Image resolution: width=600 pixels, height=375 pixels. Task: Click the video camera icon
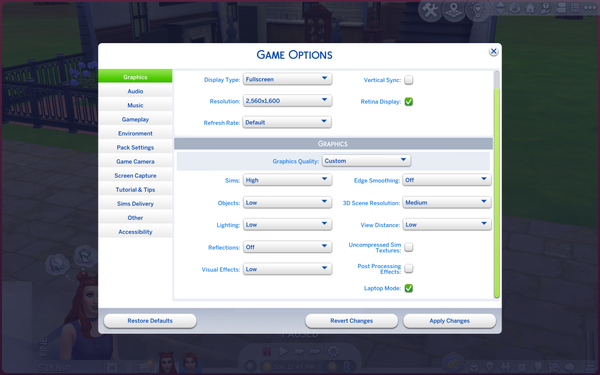pyautogui.click(x=561, y=8)
